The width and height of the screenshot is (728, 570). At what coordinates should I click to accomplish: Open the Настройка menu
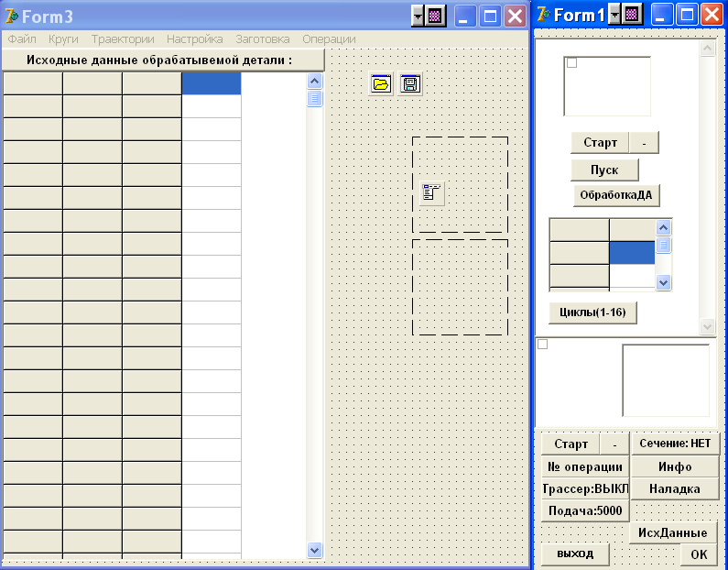pyautogui.click(x=194, y=39)
